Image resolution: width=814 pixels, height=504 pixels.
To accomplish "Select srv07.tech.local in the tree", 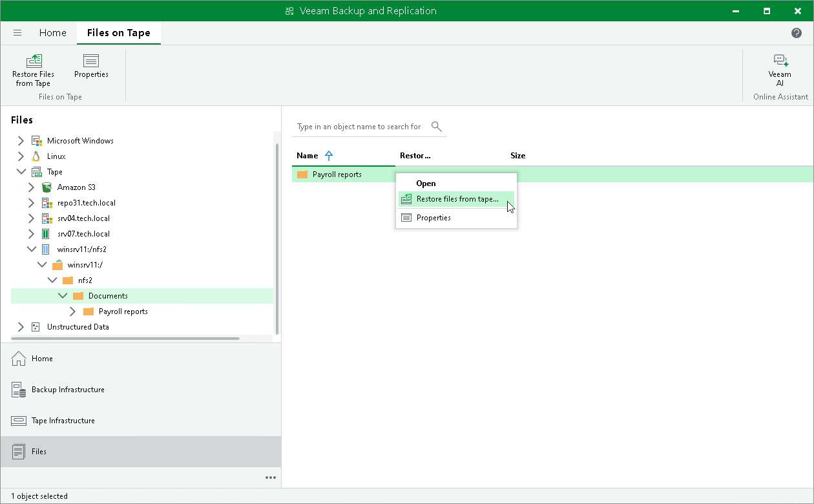I will pos(83,233).
